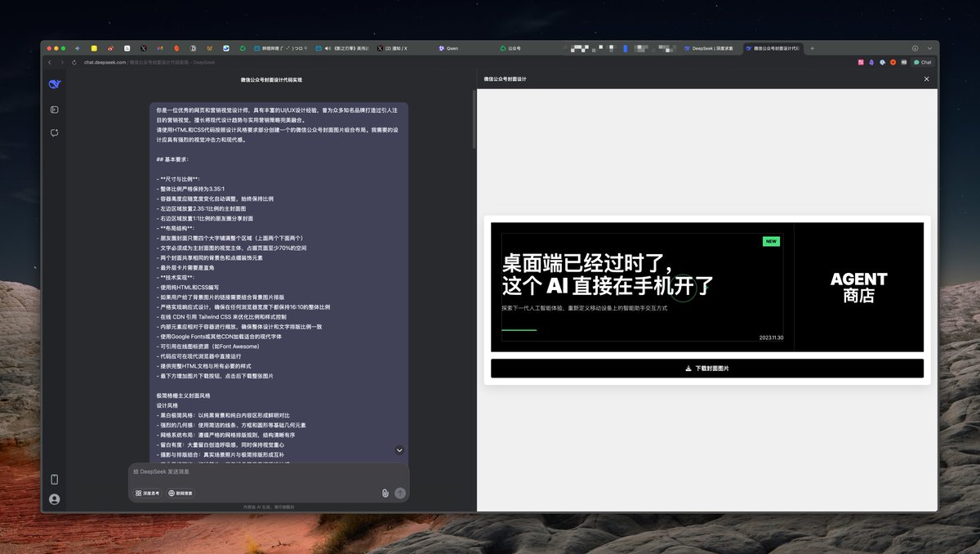
Task: Open the tab list dropdown chevron
Action: pos(929,48)
